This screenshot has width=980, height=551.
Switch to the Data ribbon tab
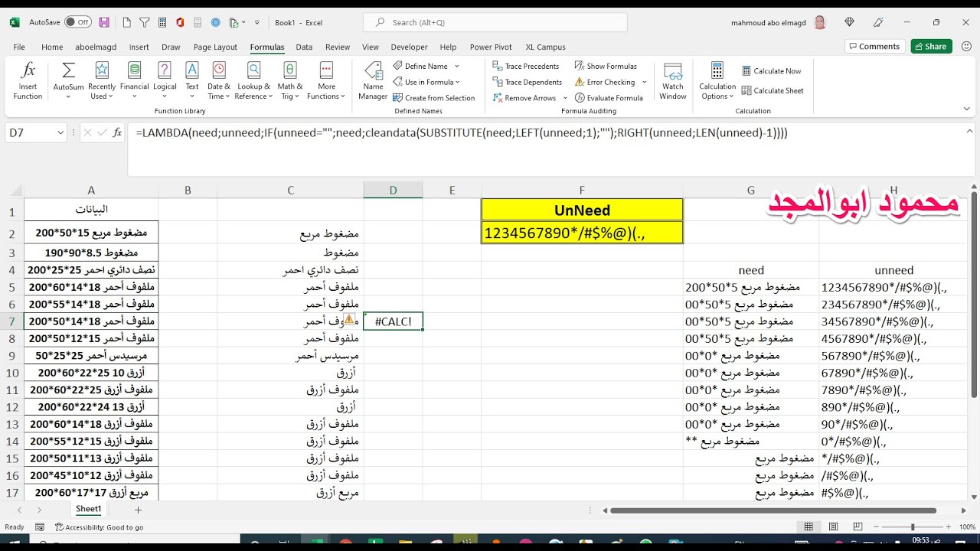pyautogui.click(x=304, y=47)
